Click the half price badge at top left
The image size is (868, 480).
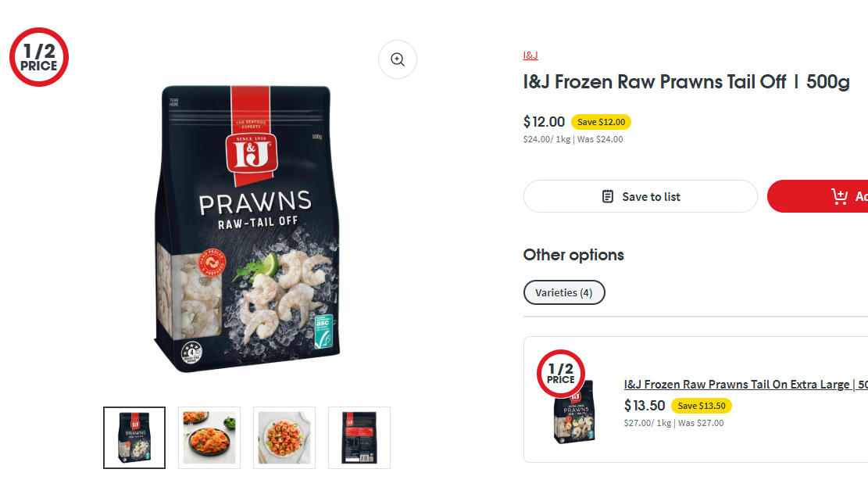coord(39,57)
